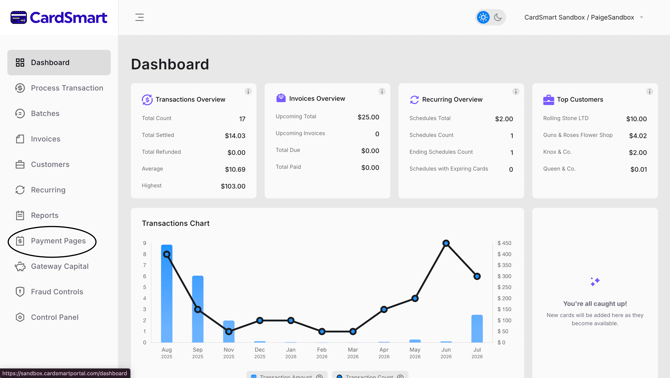This screenshot has width=670, height=378.
Task: Navigate to Control Panel
Action: click(x=59, y=317)
